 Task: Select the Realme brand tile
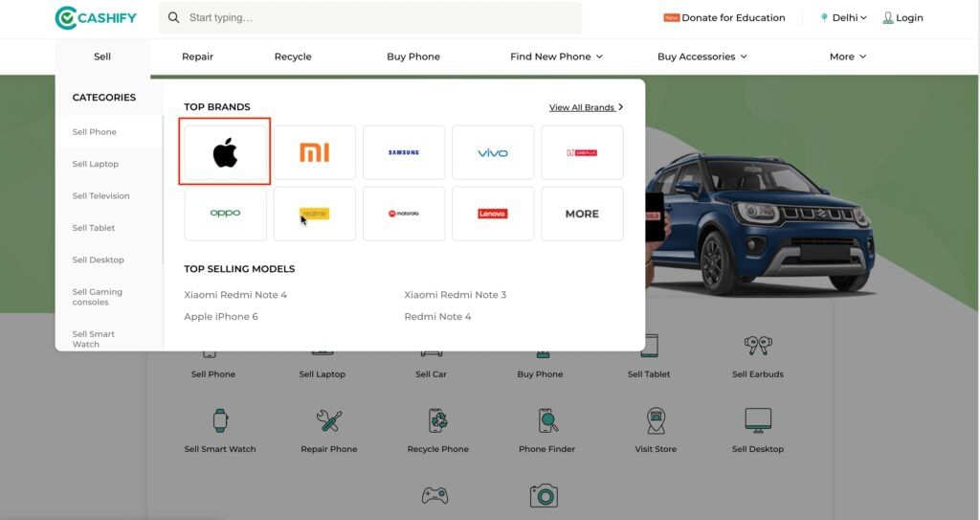pyautogui.click(x=314, y=214)
